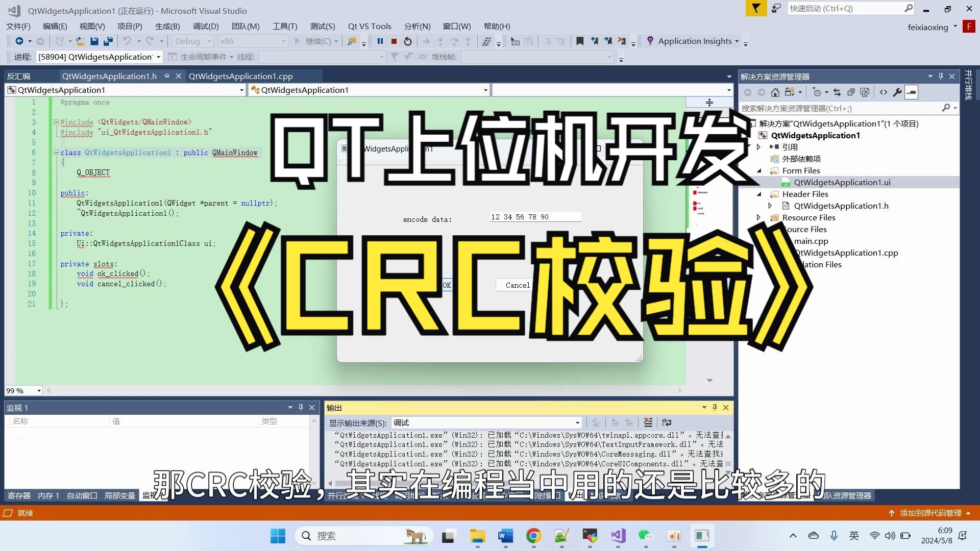Click the Navigate Backward arrow icon
The image size is (980, 551).
point(19,41)
